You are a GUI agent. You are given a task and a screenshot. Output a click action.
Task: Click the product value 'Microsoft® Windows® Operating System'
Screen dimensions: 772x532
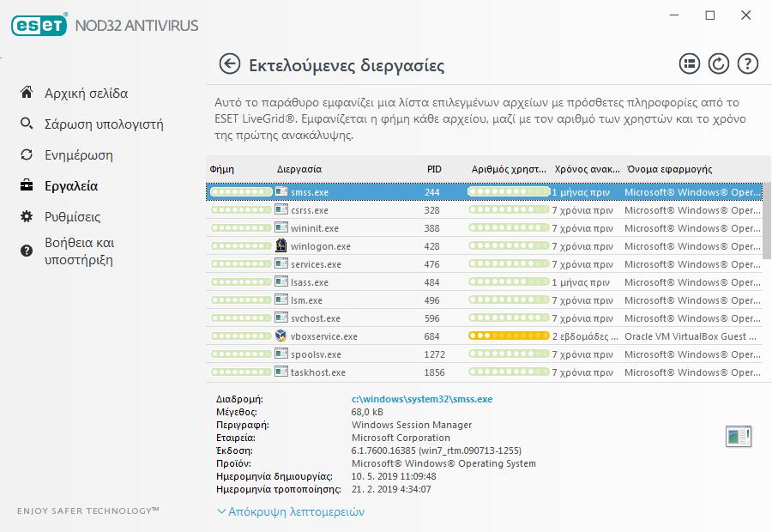[x=443, y=463]
